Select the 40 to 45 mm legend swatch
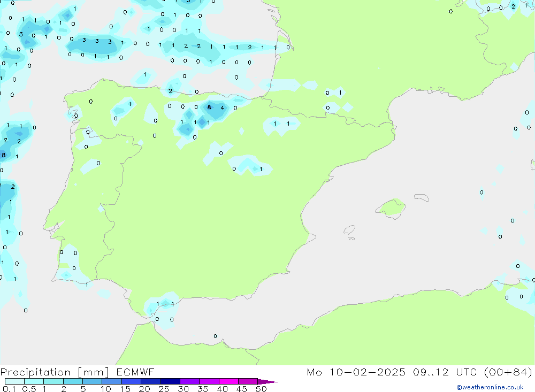This screenshot has width=535, height=392. [228, 381]
